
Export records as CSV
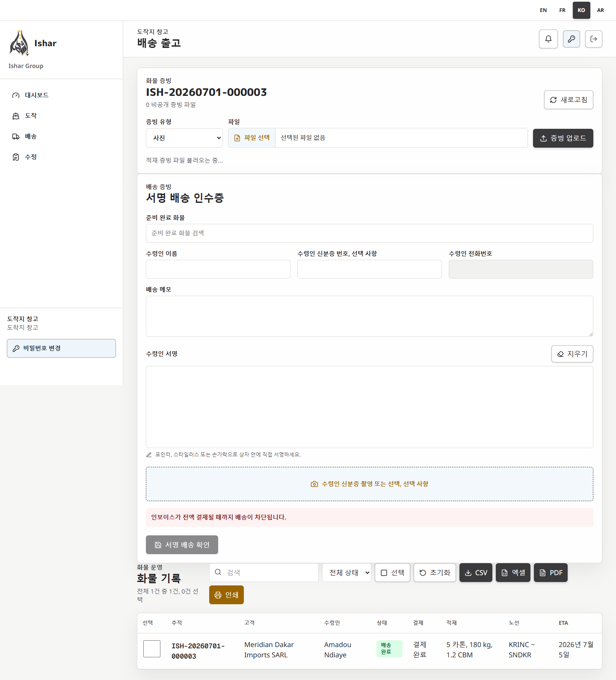pos(476,573)
